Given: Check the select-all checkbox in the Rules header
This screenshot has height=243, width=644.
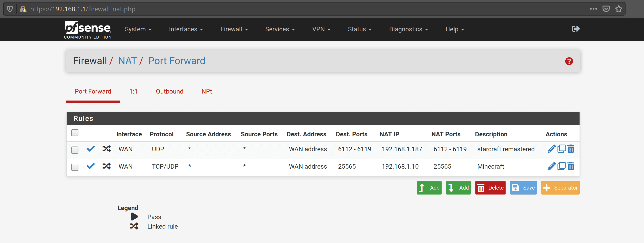Looking at the screenshot, I should [75, 133].
